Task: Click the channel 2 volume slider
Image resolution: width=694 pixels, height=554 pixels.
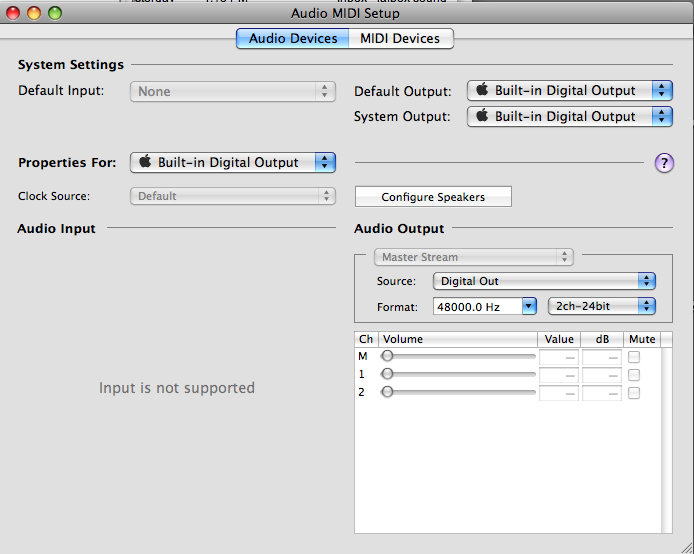Action: point(459,392)
